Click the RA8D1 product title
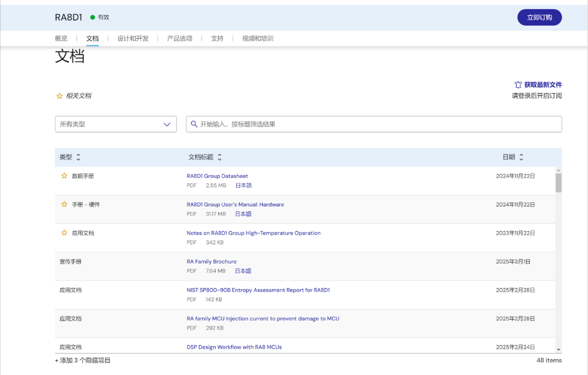The width and height of the screenshot is (588, 375). 68,17
